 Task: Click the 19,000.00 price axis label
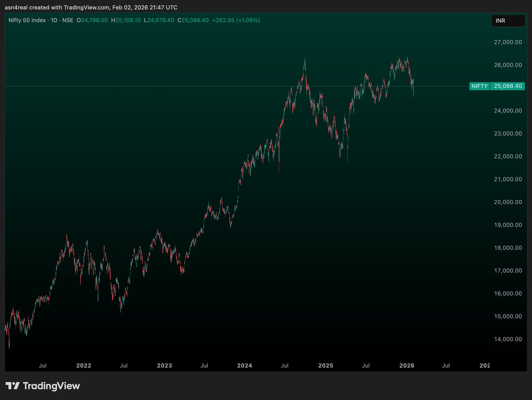pyautogui.click(x=508, y=225)
